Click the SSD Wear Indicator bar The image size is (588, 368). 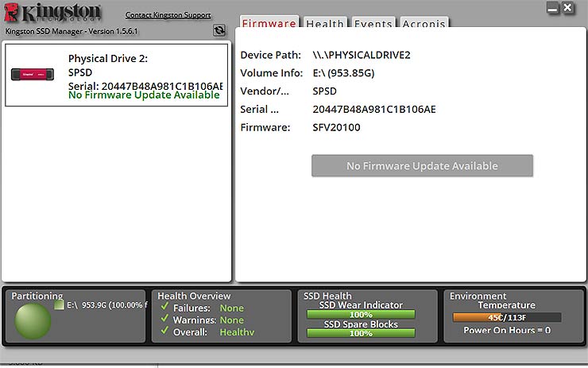click(x=361, y=315)
